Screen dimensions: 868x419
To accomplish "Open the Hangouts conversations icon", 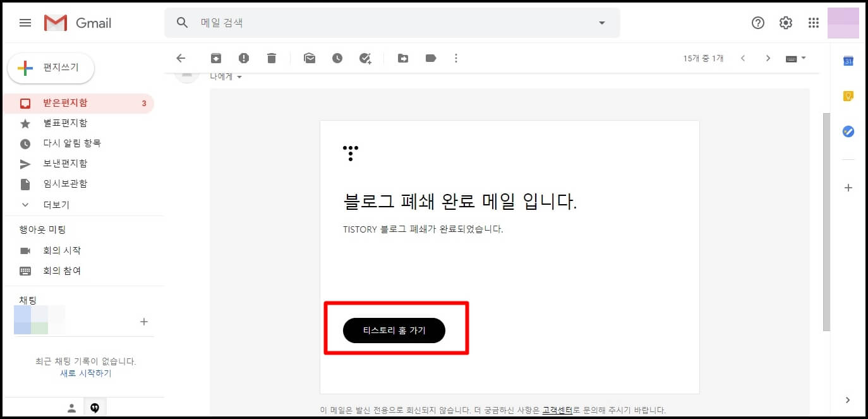I will (95, 408).
